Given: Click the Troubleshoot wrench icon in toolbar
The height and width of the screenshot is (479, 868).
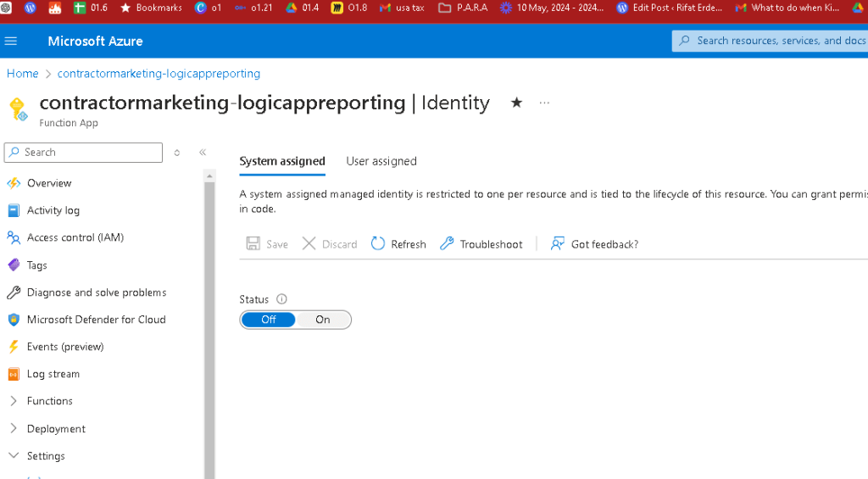Looking at the screenshot, I should 447,243.
